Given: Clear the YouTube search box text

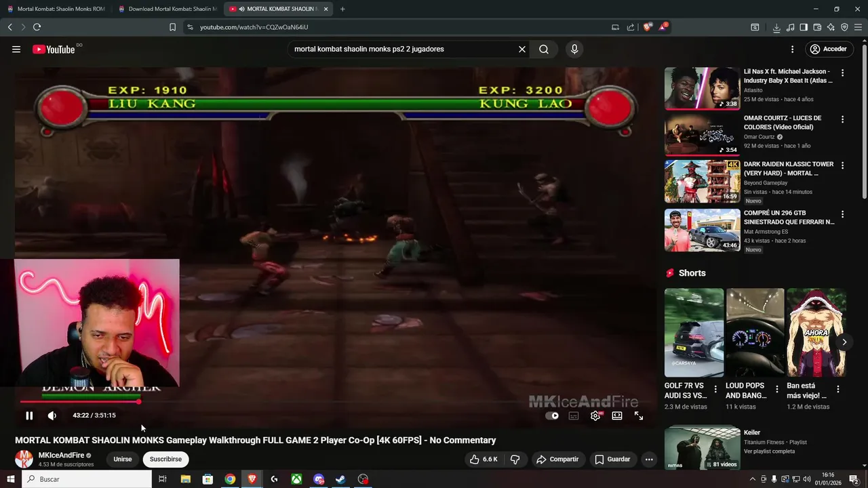Looking at the screenshot, I should (522, 49).
